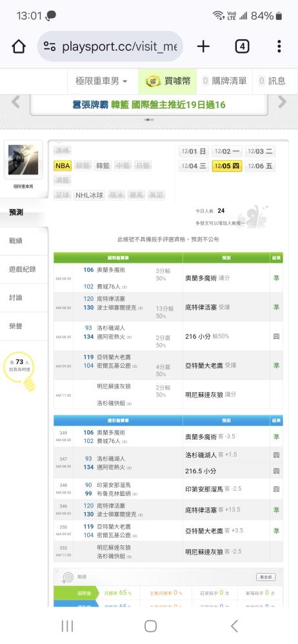Select the NBA league filter

pyautogui.click(x=63, y=166)
